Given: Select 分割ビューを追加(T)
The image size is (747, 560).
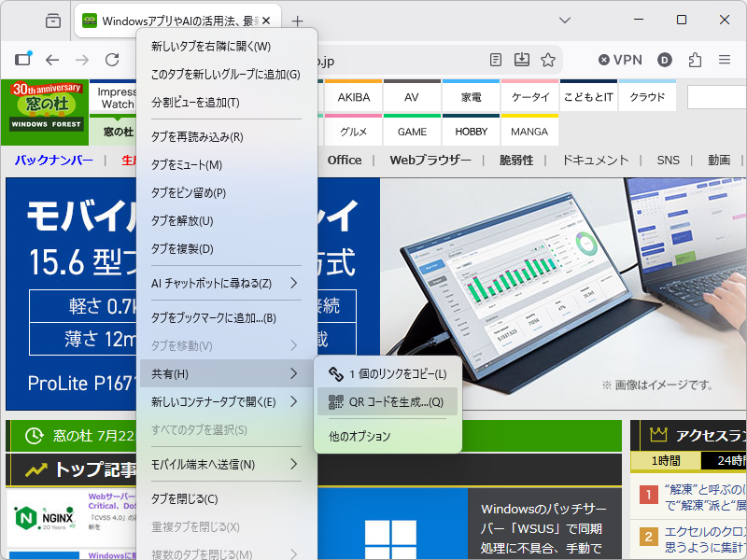Looking at the screenshot, I should coord(227,103).
